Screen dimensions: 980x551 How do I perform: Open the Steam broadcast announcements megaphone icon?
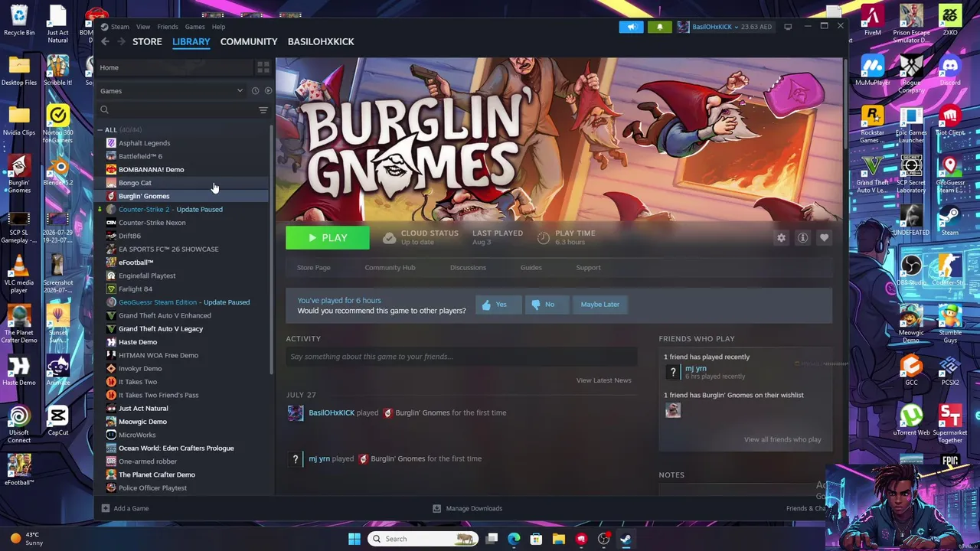point(632,27)
